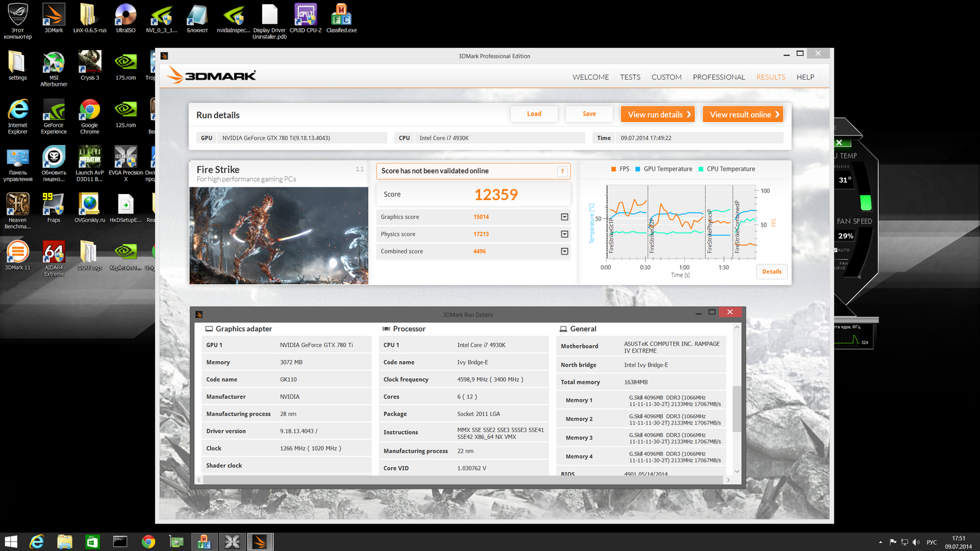
Task: Open the WELCOME tab
Action: 590,77
